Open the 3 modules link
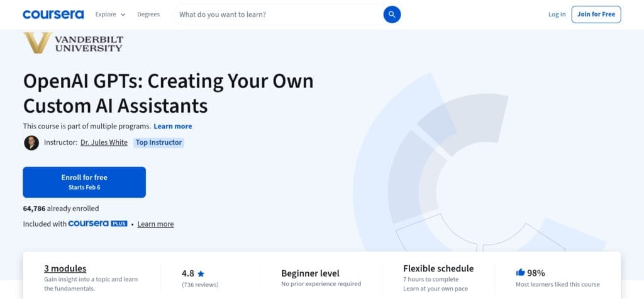 (x=65, y=268)
